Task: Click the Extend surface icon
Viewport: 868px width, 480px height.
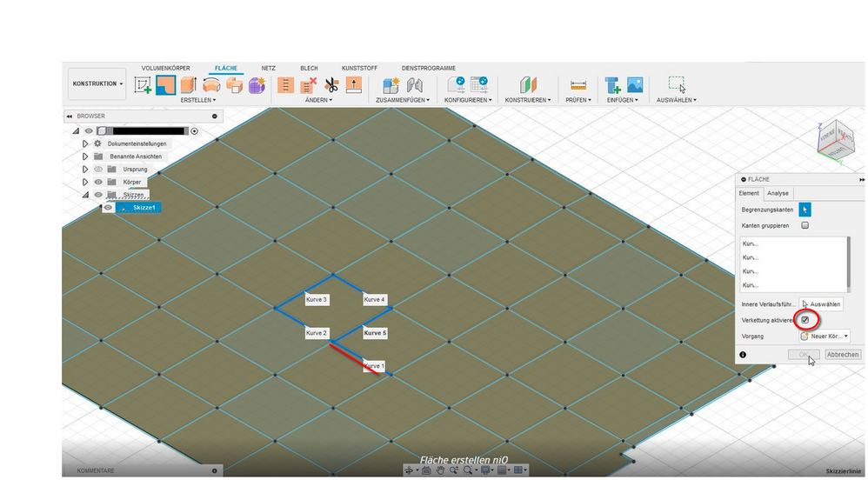Action: pyautogui.click(x=353, y=84)
